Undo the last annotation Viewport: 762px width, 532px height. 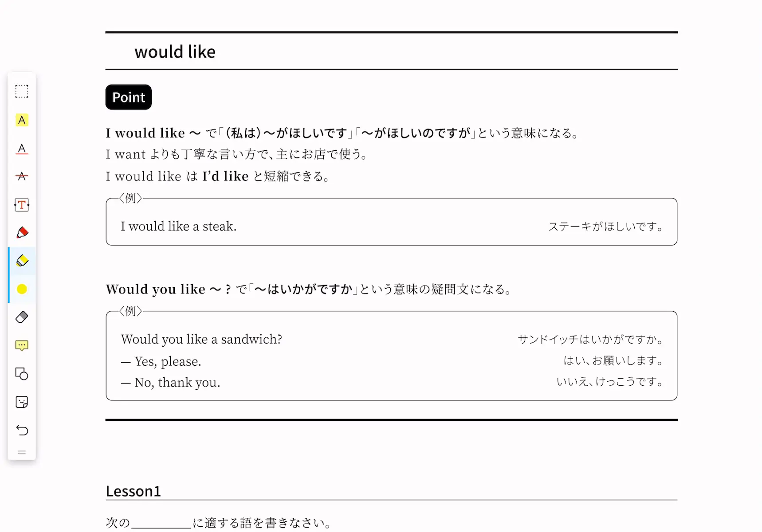[x=22, y=430]
